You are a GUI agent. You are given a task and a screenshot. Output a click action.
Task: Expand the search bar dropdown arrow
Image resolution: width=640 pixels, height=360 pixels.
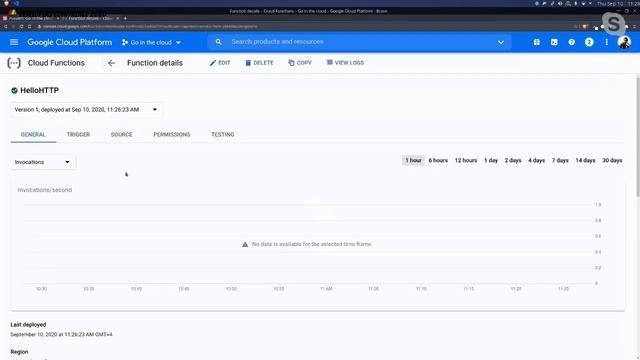(501, 42)
